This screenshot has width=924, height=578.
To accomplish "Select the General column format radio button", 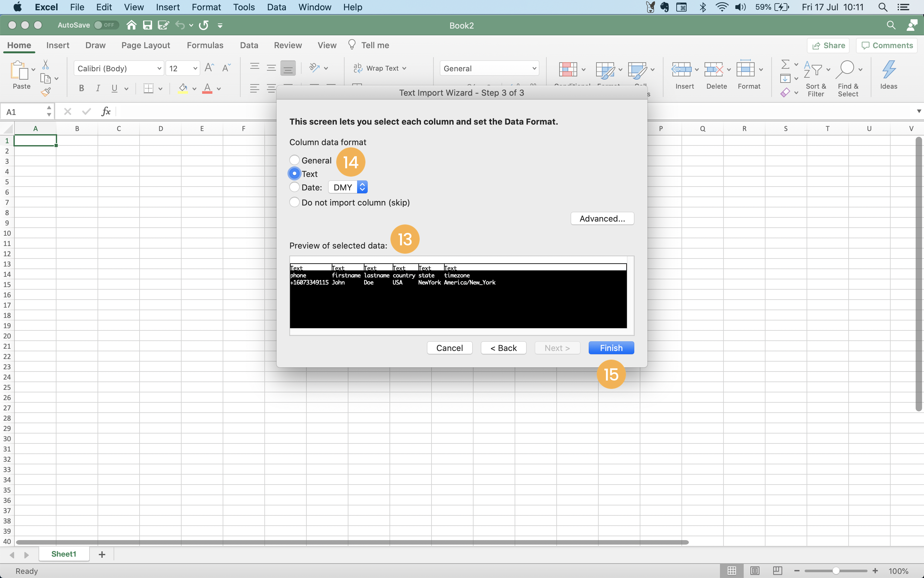I will [295, 160].
